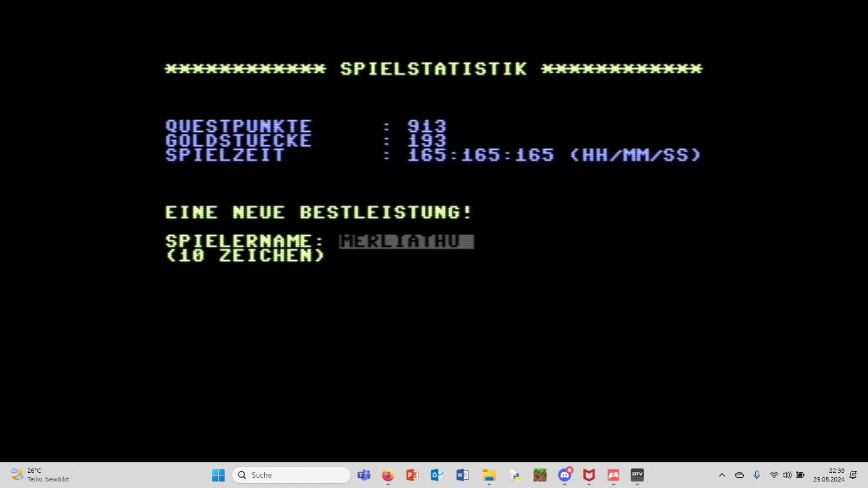Launch PowerPoint from the taskbar

coord(412,475)
